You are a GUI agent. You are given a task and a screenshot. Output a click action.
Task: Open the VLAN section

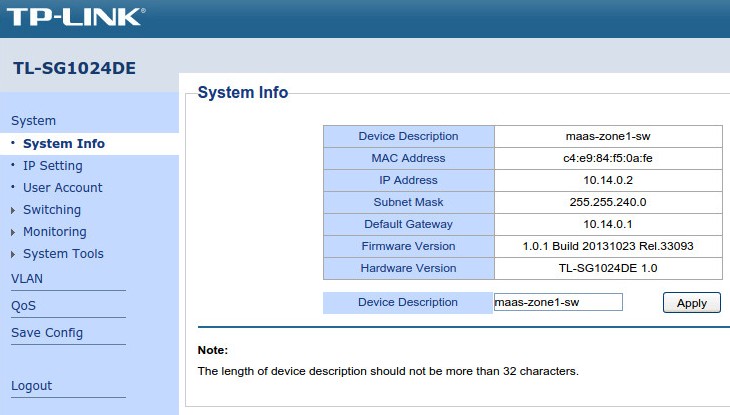[x=27, y=279]
